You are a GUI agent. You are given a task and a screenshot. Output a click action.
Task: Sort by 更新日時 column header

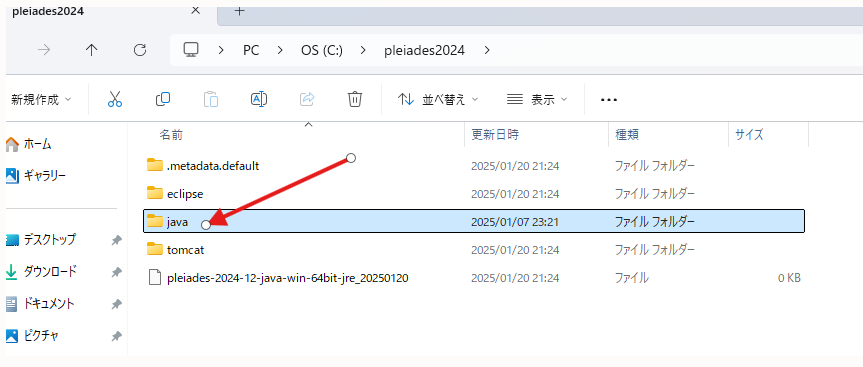click(x=495, y=134)
